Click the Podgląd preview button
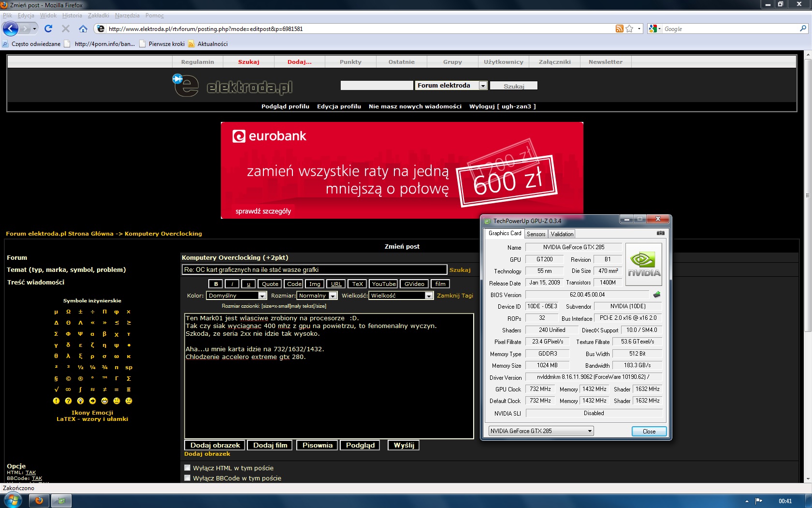The image size is (812, 508). click(360, 445)
